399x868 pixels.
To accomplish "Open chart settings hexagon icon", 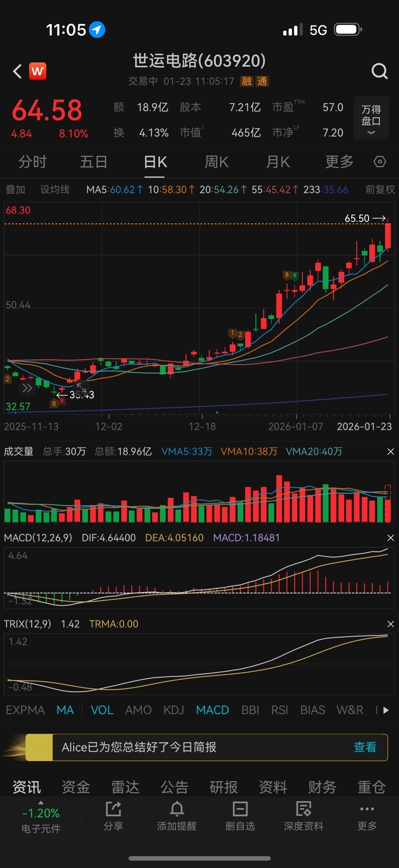I will (380, 162).
